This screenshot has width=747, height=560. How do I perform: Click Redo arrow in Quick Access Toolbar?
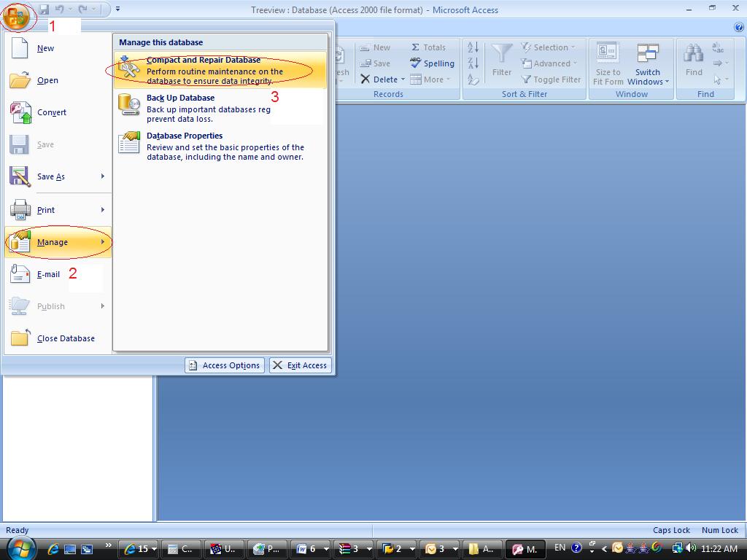point(83,9)
